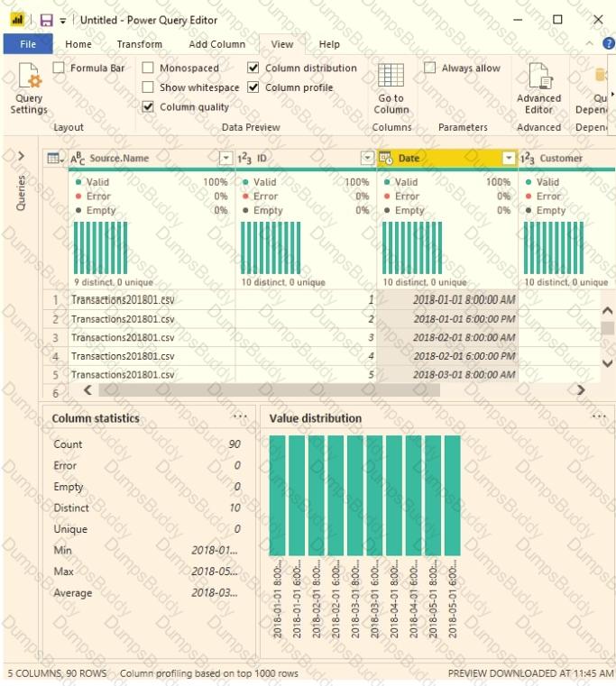Uncheck the Column quality option
Screen dimensions: 616x686
tap(148, 107)
